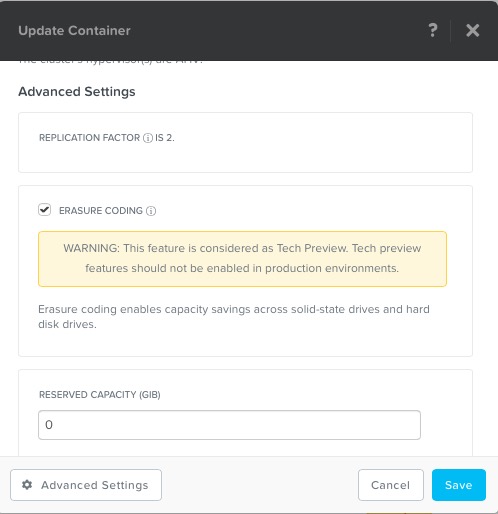498x514 pixels.
Task: Click the 'IS 2.' replication value text
Action: point(165,138)
